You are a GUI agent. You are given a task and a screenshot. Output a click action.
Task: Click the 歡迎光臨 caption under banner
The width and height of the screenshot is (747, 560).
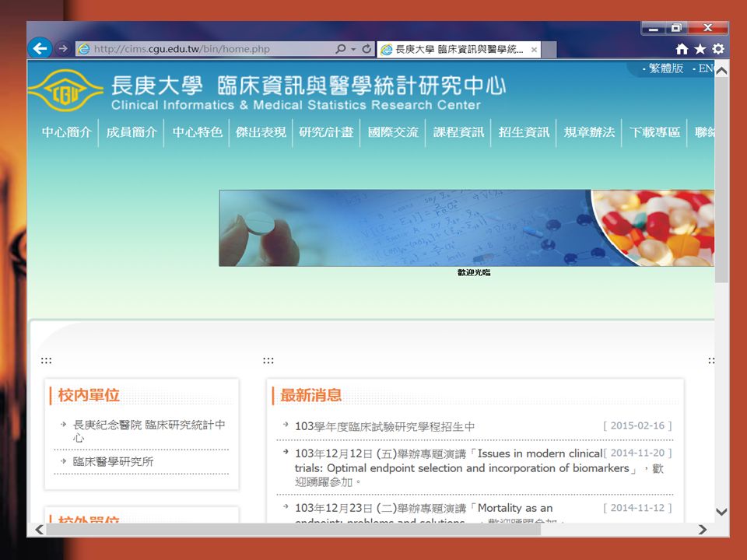click(474, 272)
